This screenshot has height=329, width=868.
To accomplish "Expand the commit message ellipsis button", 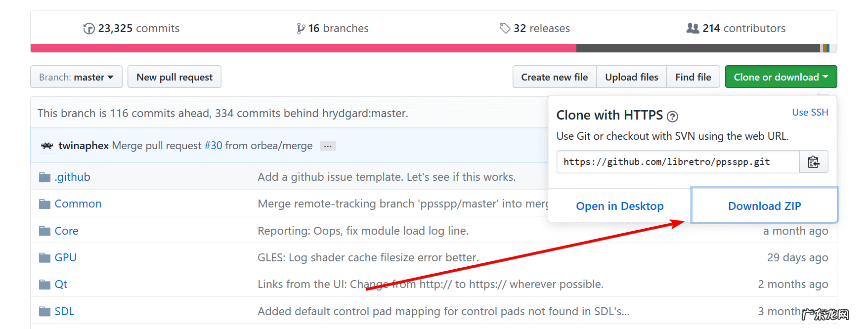I will click(328, 146).
